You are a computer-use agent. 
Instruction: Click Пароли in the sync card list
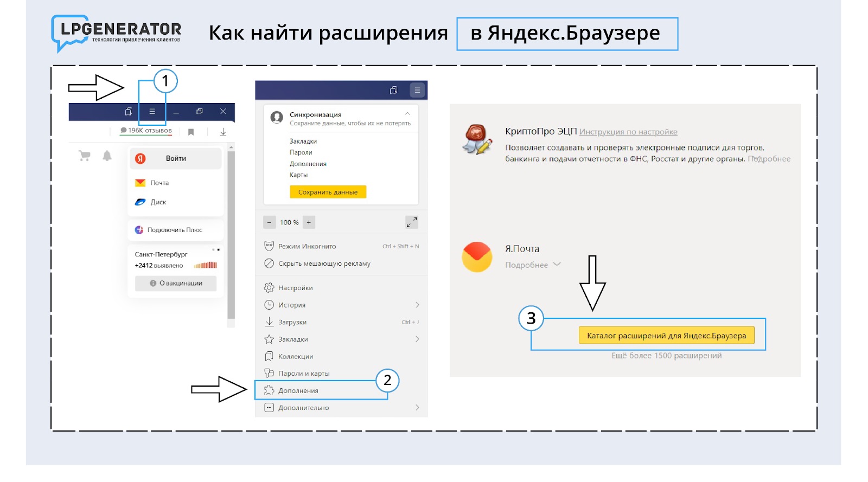click(x=301, y=152)
